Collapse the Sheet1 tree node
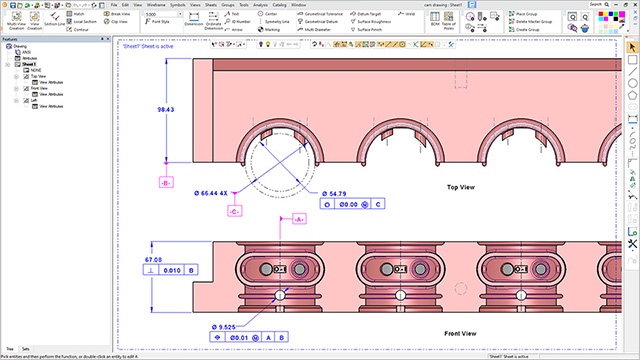 point(7,64)
